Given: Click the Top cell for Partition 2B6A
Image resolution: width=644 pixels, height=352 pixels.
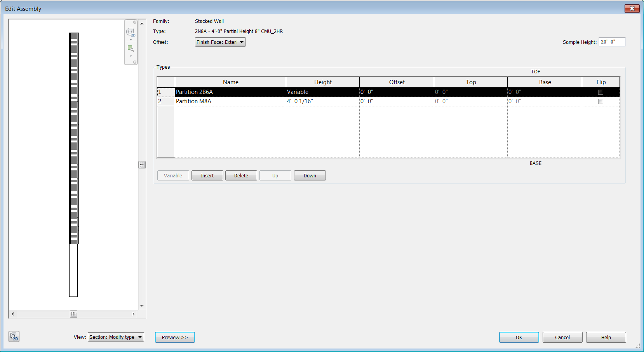Looking at the screenshot, I should pos(471,92).
